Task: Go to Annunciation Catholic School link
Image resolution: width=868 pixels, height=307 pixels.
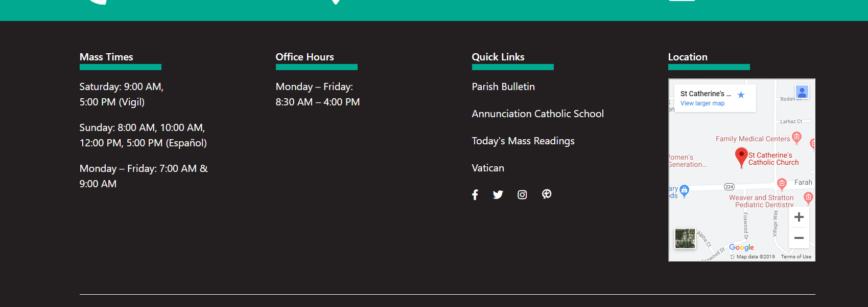Action: [x=537, y=114]
